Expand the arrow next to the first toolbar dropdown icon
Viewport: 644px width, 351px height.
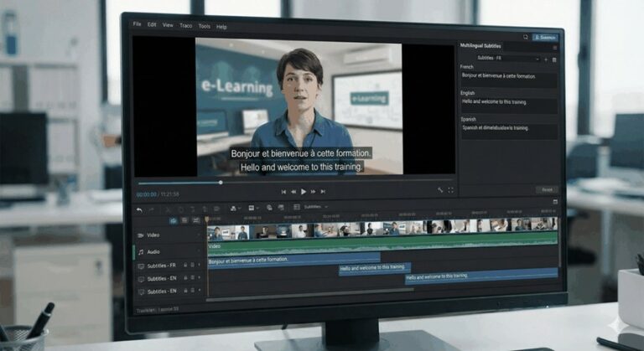click(x=240, y=209)
